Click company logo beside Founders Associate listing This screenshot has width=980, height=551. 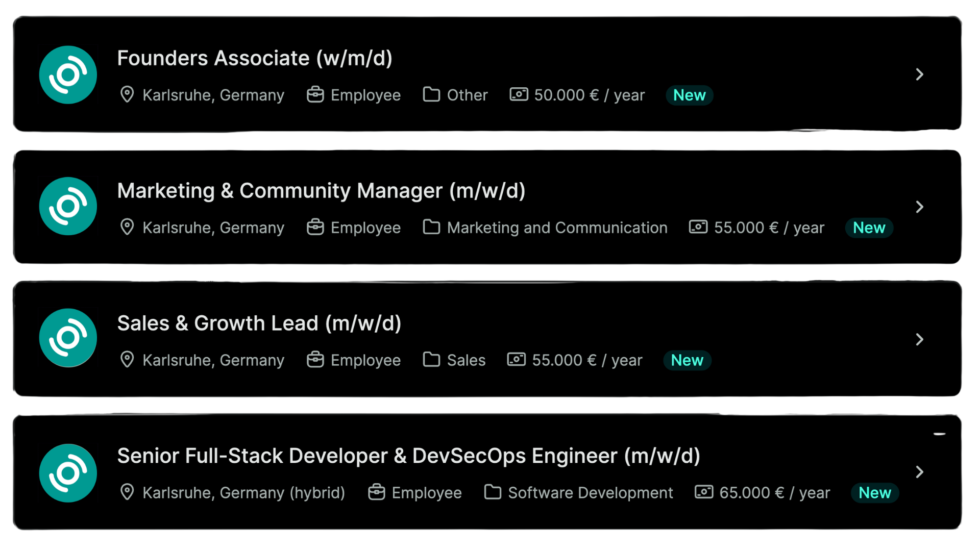pyautogui.click(x=68, y=75)
